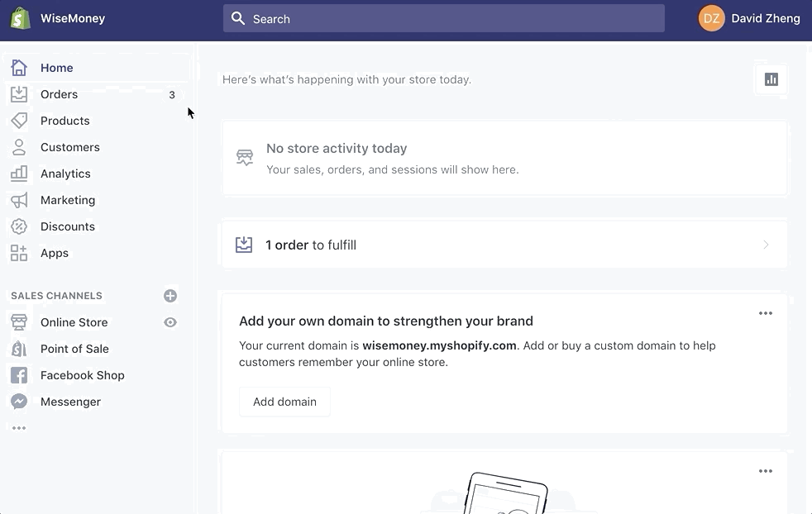Click the SALES CHANNELS heading

click(x=56, y=296)
